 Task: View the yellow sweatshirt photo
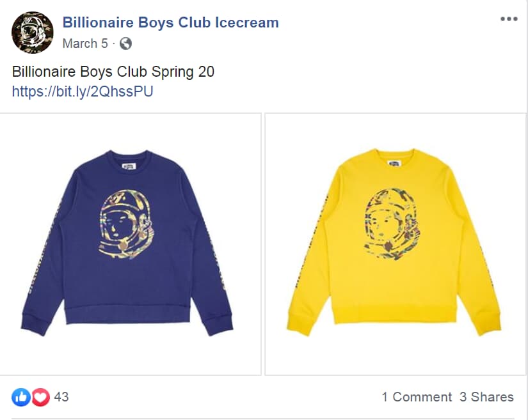[x=396, y=244]
